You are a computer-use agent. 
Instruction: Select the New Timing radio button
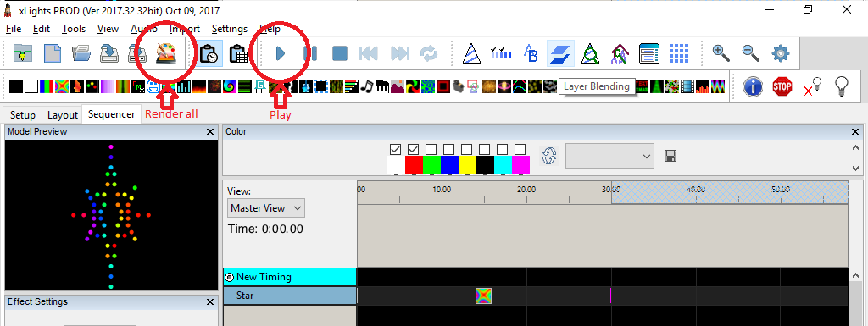pyautogui.click(x=229, y=278)
